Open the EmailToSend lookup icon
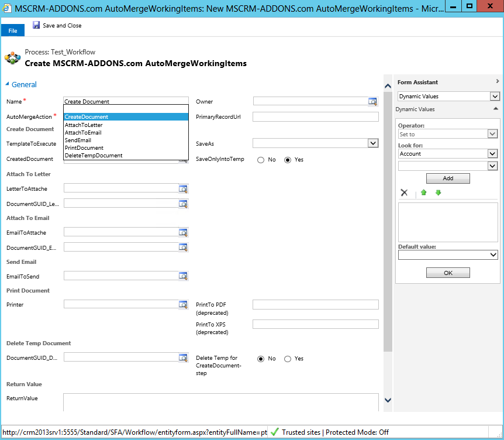Screen dimensions: 504x440 pos(183,276)
